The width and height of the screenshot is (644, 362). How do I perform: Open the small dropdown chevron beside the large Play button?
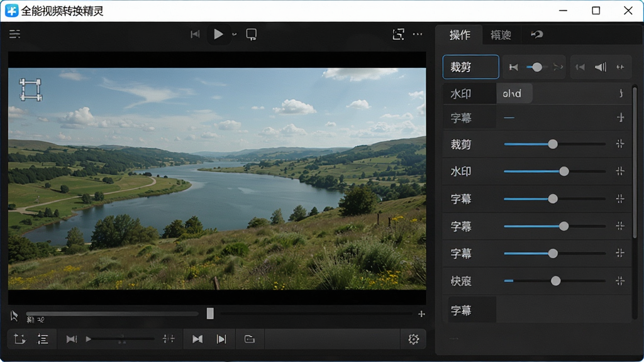(x=234, y=35)
